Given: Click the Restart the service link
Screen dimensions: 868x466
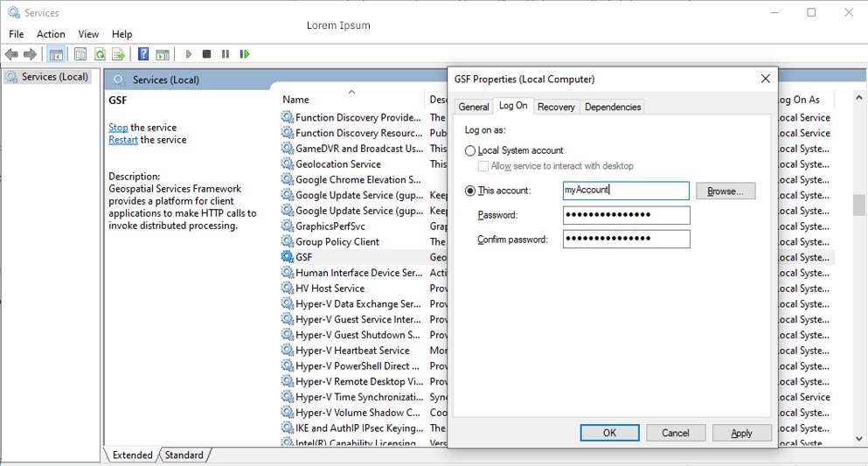Looking at the screenshot, I should click(123, 140).
